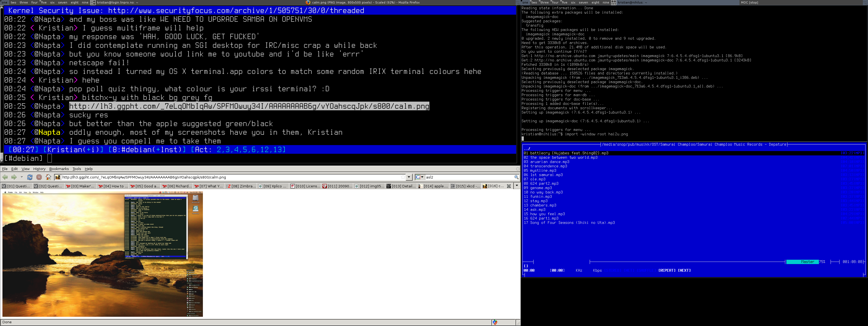Toggle the dimmed [STEREO] indicator in MOC
This screenshot has width=868, height=326.
coord(612,271)
